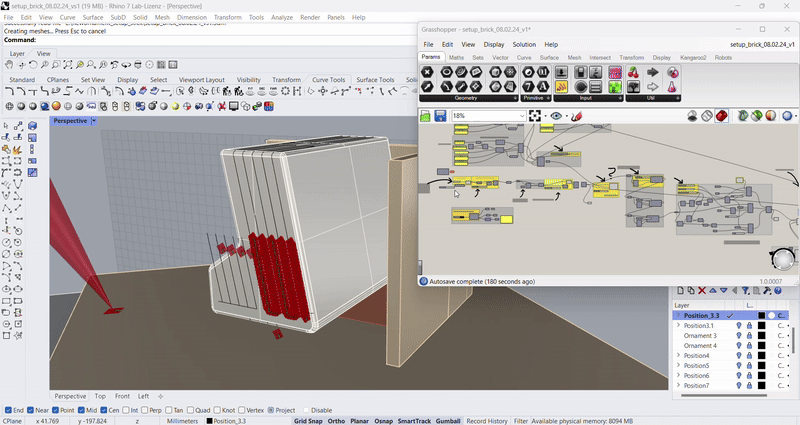Open the Perspective viewport dropdown arrow
This screenshot has height=425, width=800.
(x=94, y=120)
